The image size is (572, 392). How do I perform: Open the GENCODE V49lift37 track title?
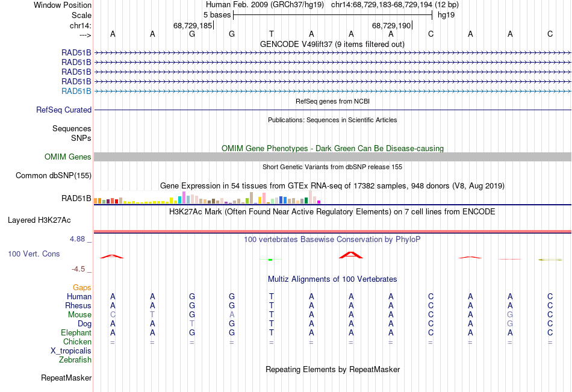[x=332, y=44]
